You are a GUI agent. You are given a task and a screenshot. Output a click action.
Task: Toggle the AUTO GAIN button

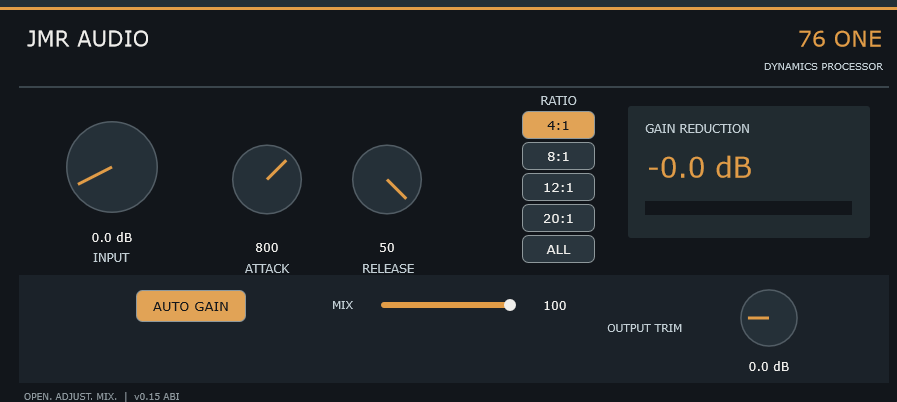coord(190,306)
